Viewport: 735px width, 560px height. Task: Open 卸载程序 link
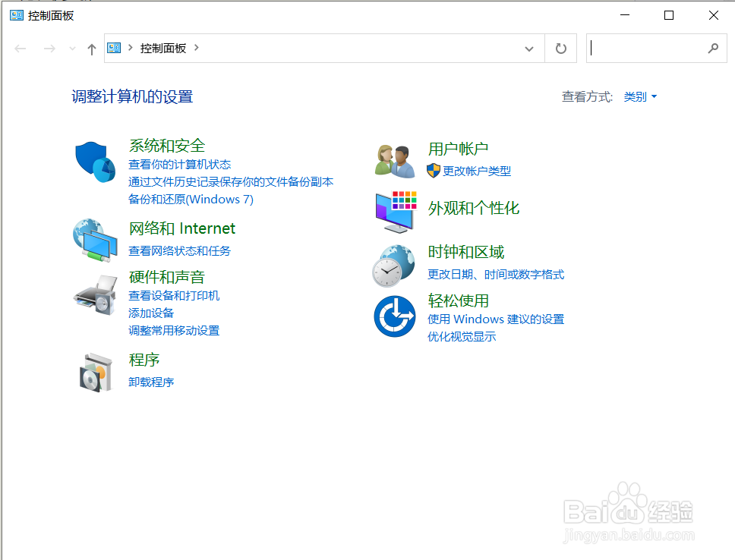[x=151, y=382]
